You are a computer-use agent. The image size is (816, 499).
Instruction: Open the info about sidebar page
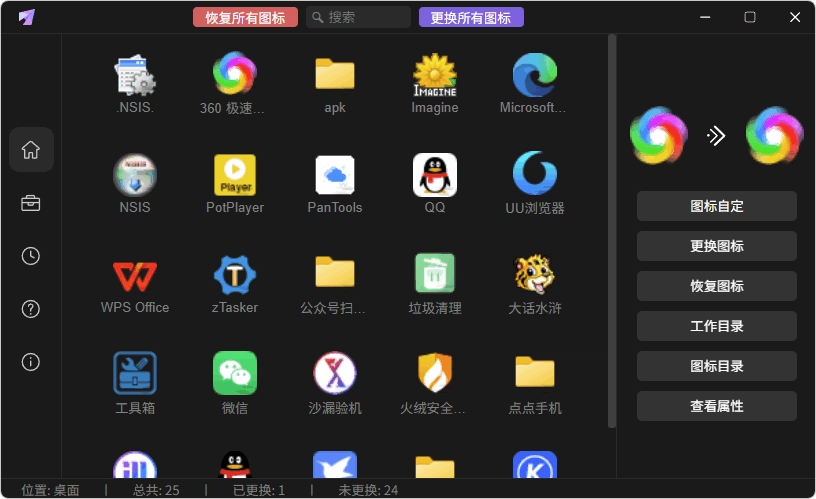pos(31,362)
